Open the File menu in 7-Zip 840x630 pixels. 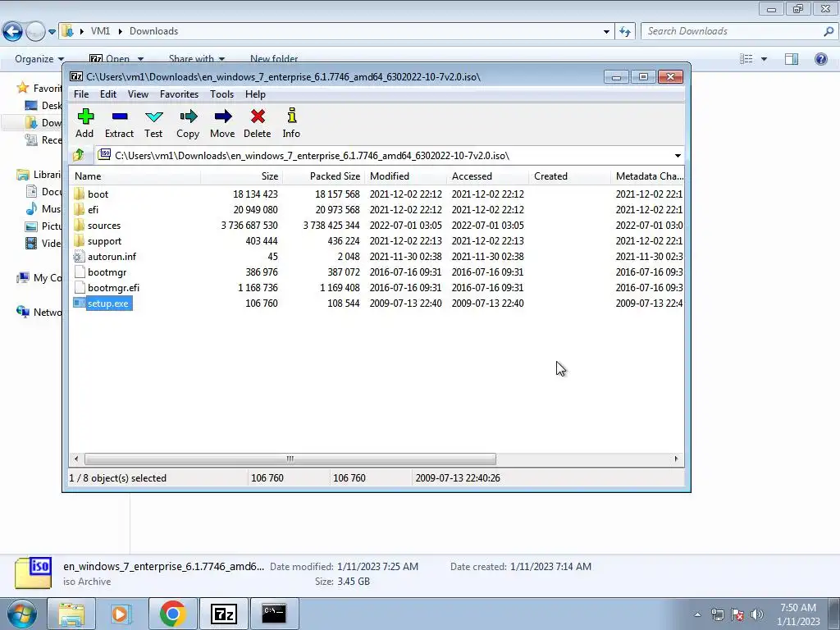click(x=81, y=94)
